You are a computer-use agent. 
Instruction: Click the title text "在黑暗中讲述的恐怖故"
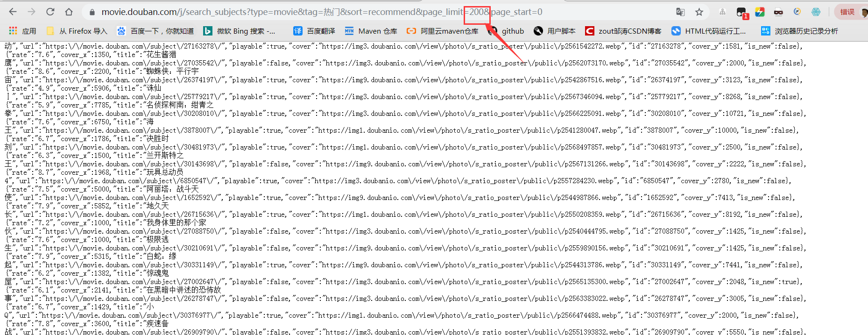pyautogui.click(x=184, y=290)
